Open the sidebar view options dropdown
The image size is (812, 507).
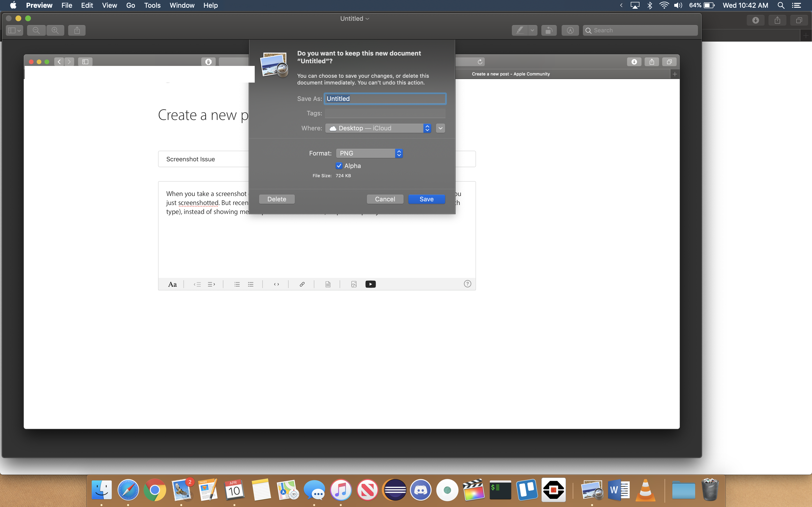[14, 30]
